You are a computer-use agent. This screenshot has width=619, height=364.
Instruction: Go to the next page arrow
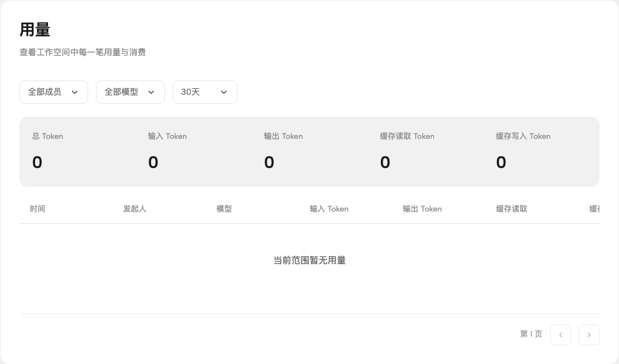click(x=589, y=335)
